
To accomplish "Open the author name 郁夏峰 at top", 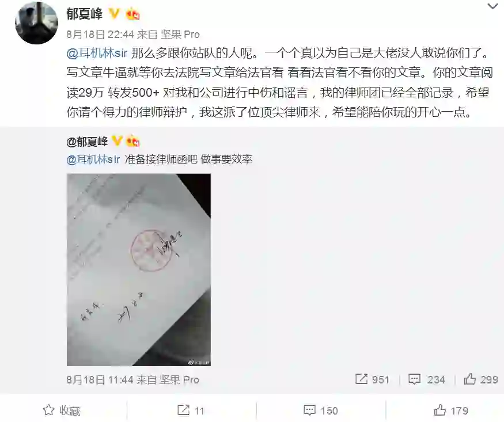I will point(85,14).
